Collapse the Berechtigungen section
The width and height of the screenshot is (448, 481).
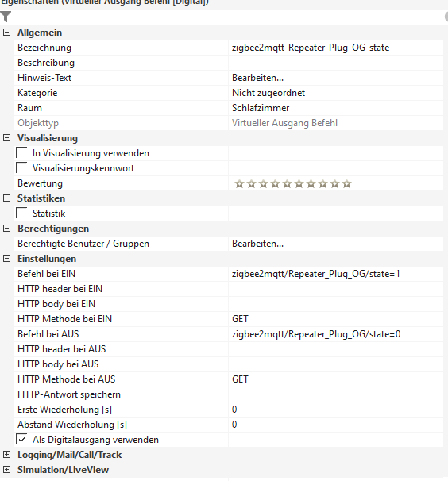7,229
